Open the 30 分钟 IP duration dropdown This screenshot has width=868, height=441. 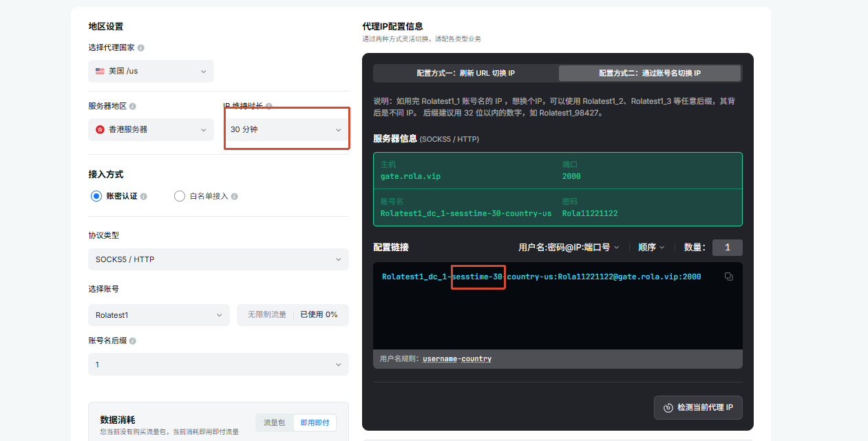tap(286, 129)
